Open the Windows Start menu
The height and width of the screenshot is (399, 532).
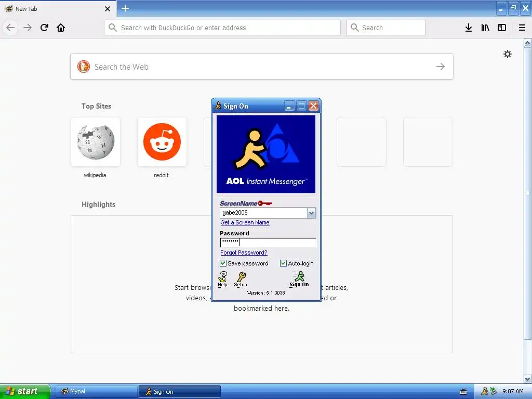[25, 392]
